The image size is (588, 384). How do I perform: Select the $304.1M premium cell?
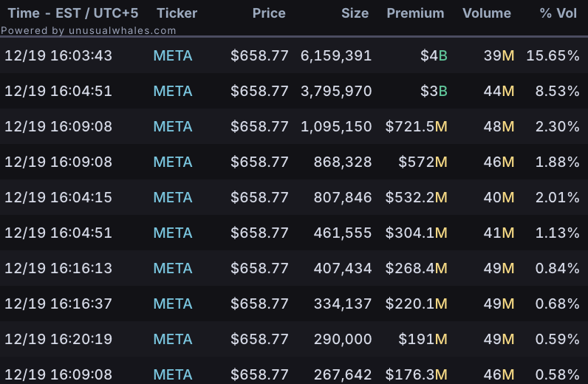pos(416,233)
